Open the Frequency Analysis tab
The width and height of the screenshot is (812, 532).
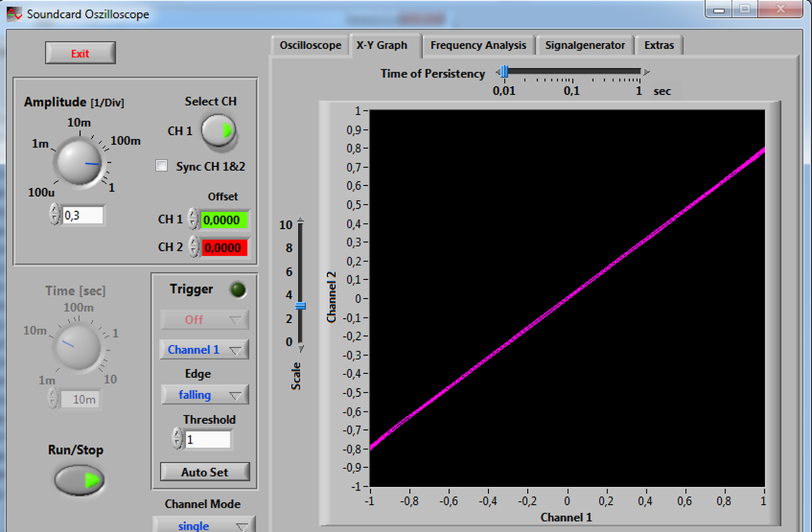[x=478, y=46]
